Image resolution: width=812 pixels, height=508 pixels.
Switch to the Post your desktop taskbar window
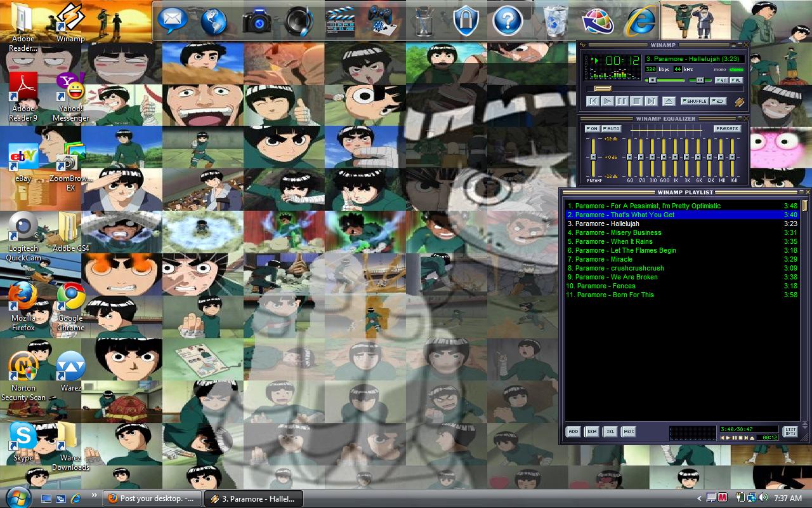(152, 498)
